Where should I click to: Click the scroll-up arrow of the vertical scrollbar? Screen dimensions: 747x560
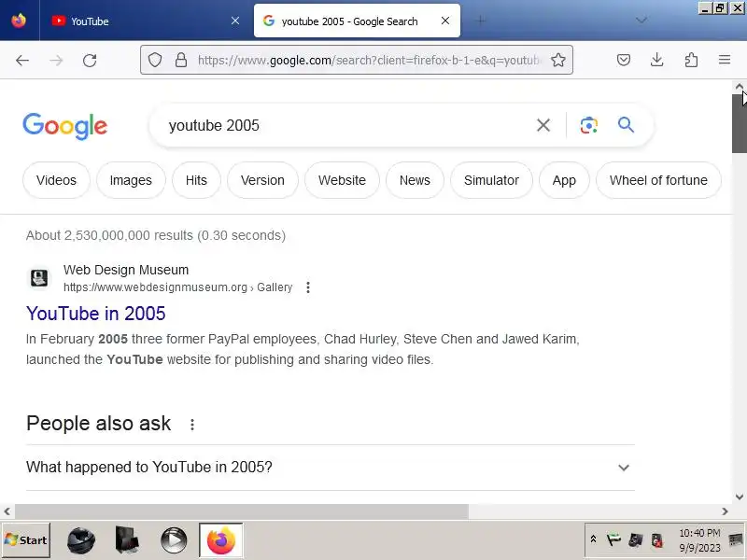[740, 87]
